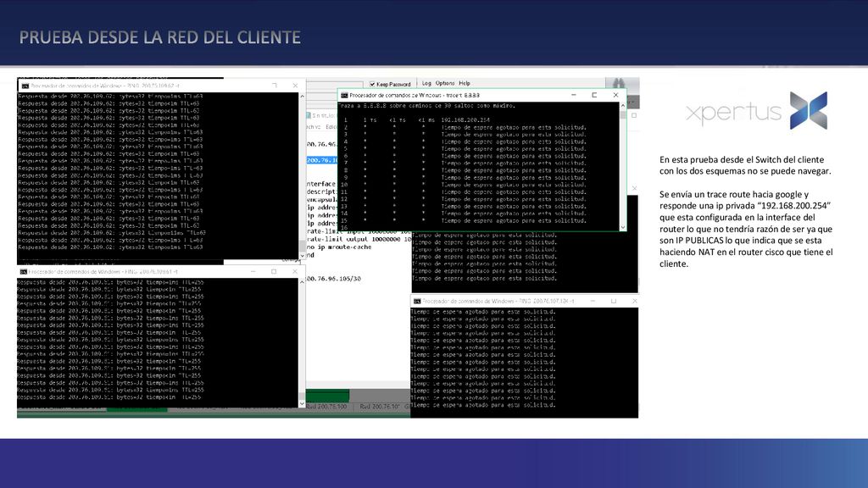Click the binoculars find icon
The image size is (868, 488).
pos(618,84)
